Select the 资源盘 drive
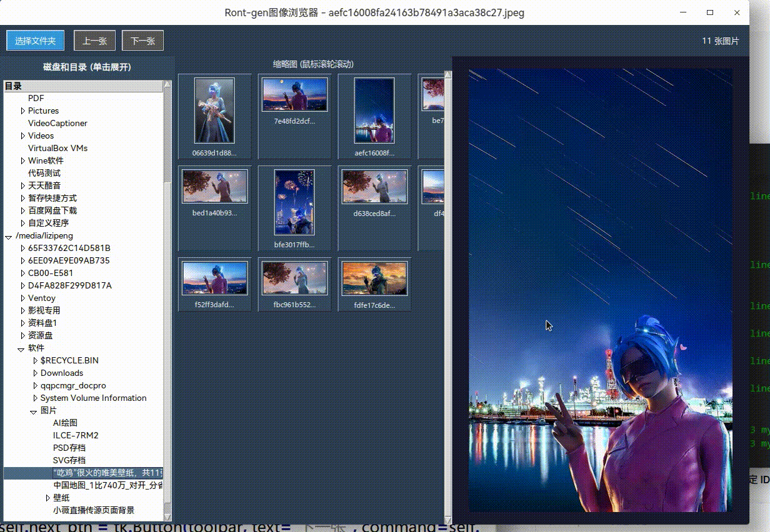This screenshot has height=532, width=770. point(40,335)
